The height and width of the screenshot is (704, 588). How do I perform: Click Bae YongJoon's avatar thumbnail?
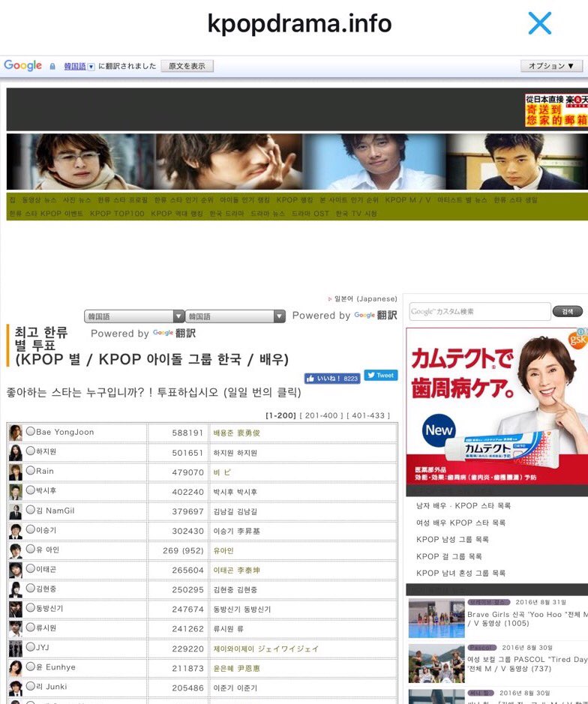(x=16, y=433)
